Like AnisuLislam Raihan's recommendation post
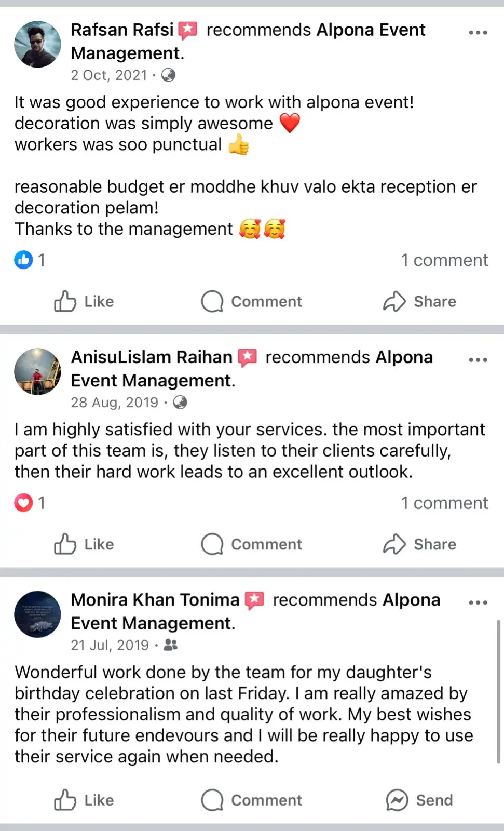Image resolution: width=504 pixels, height=831 pixels. (x=84, y=544)
